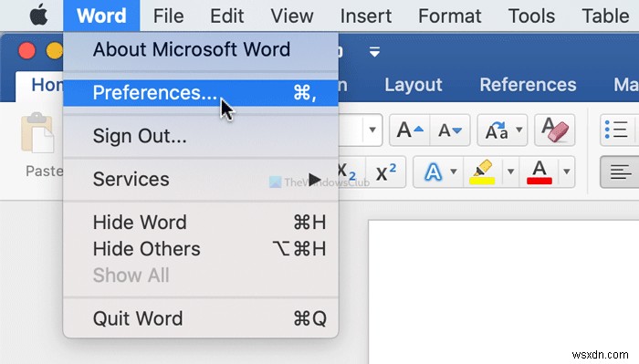Choose Quit Word from menu
Viewport: 639px width, 364px height.
pos(201,318)
